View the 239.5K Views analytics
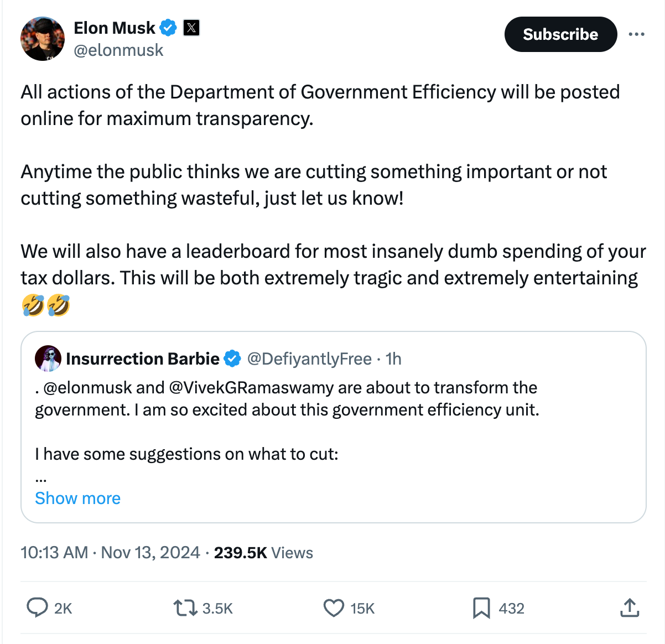 pyautogui.click(x=263, y=552)
